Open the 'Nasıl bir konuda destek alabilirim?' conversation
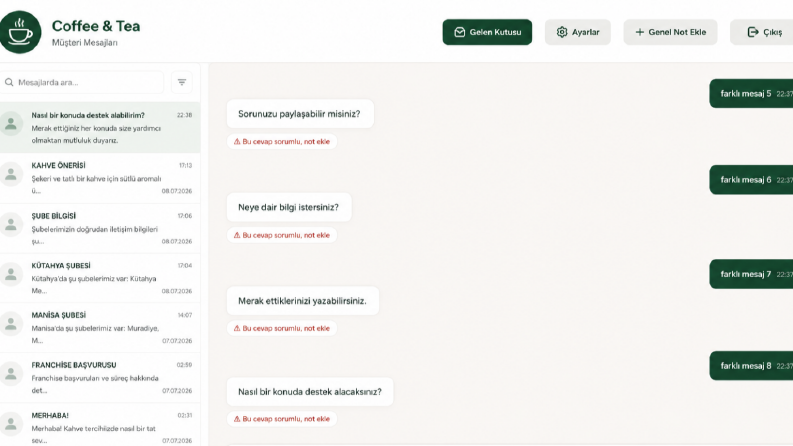 [100, 127]
